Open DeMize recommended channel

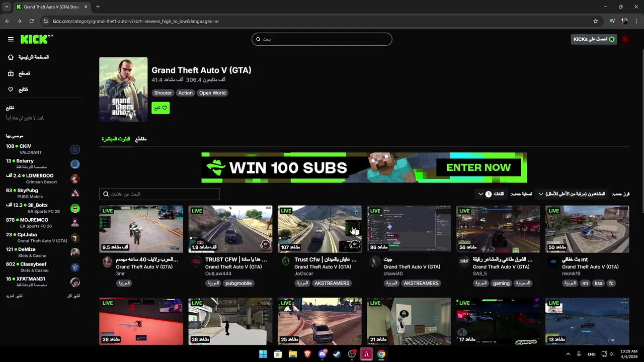43,252
